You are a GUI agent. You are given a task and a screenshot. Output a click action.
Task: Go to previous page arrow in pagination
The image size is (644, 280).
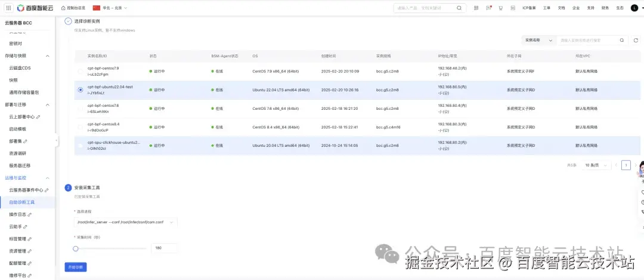(615, 165)
